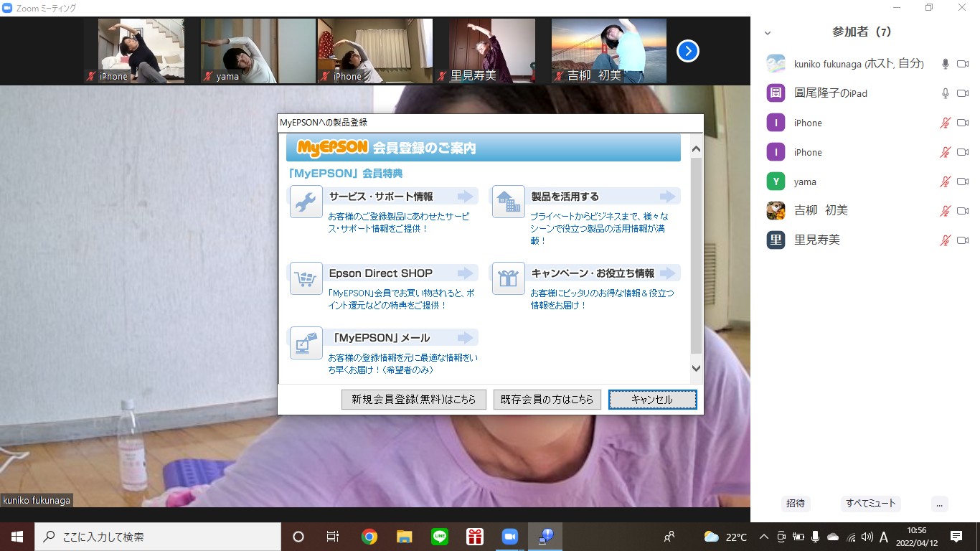Open Task View in taskbar

[x=333, y=537]
